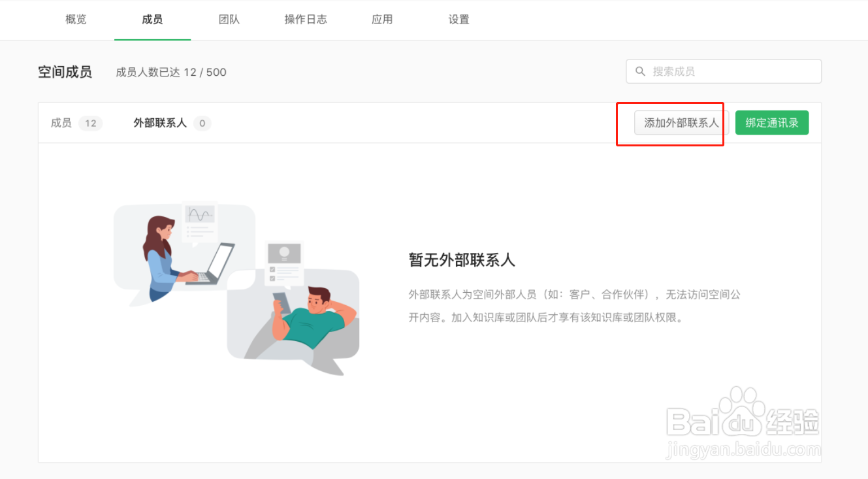Click the 成员 count badge 12

click(91, 123)
